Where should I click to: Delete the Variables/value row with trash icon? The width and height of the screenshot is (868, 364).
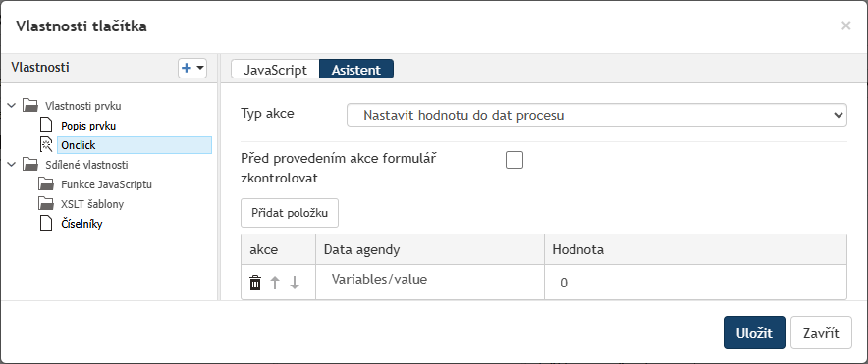coord(255,283)
